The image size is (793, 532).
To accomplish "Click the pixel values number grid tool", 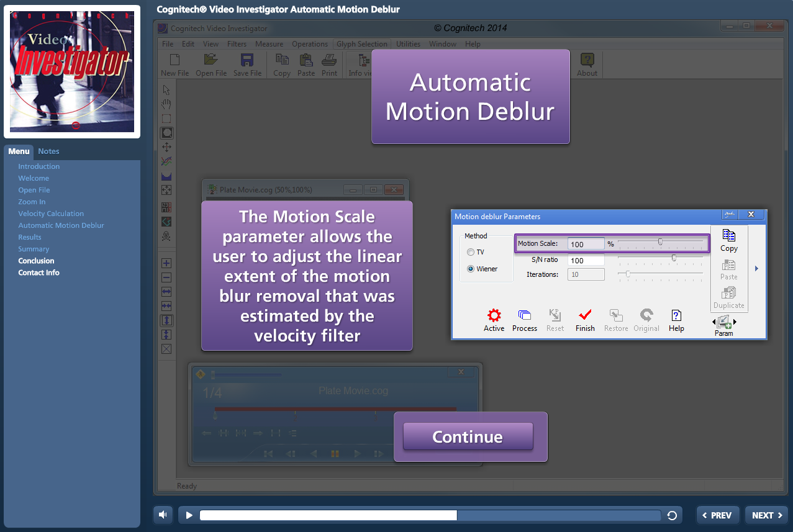I will [x=166, y=207].
